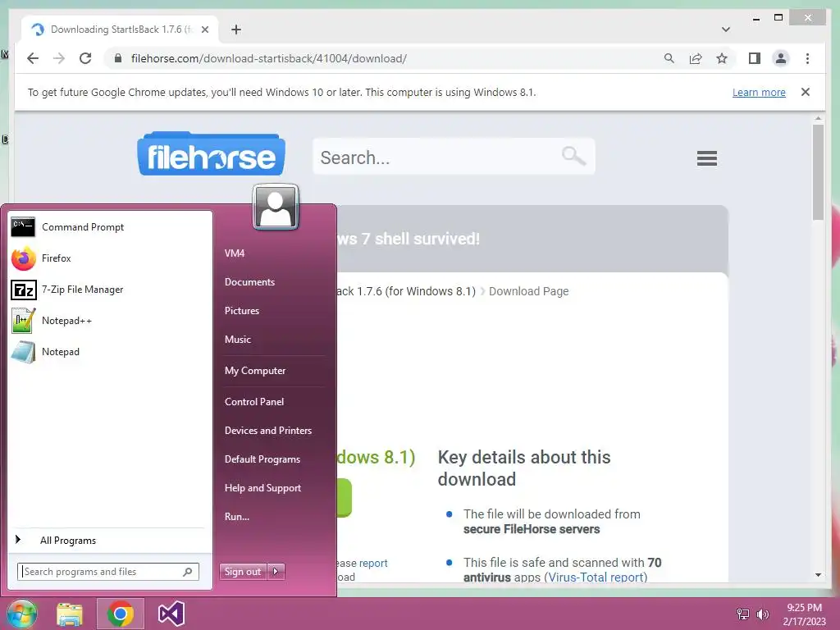Open Help and Support
Viewport: 840px width, 630px height.
[x=262, y=488]
